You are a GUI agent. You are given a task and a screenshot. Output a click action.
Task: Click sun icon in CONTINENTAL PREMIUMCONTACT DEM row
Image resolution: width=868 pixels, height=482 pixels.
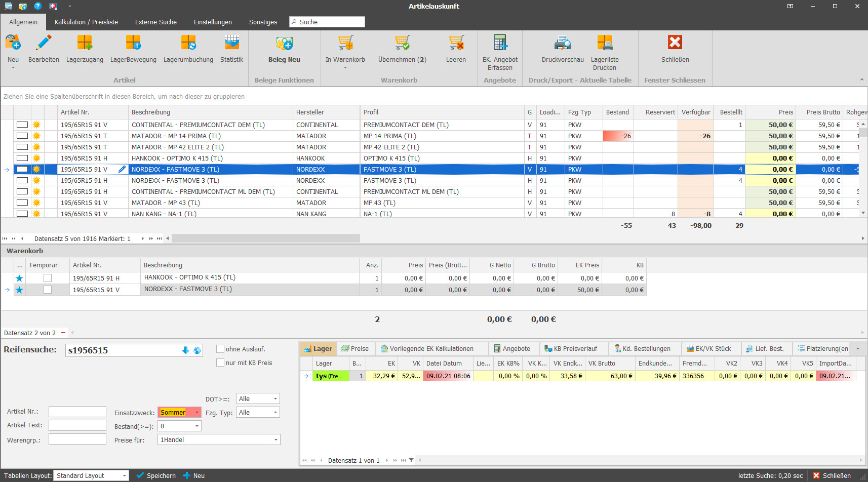36,125
